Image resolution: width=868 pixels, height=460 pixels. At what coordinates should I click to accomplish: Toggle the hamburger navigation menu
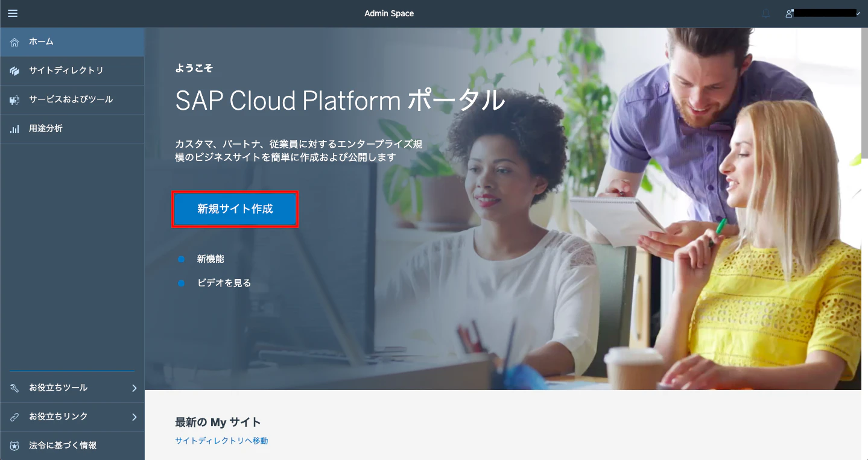click(13, 13)
